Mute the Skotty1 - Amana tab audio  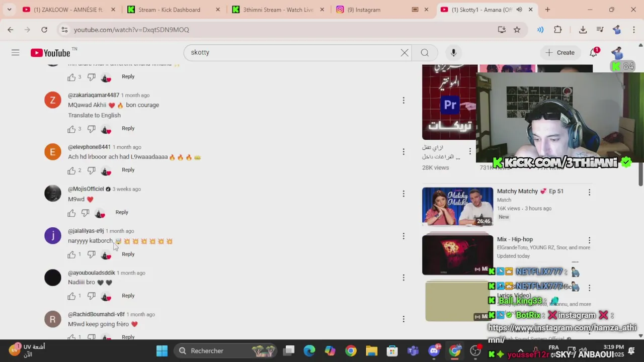click(519, 10)
